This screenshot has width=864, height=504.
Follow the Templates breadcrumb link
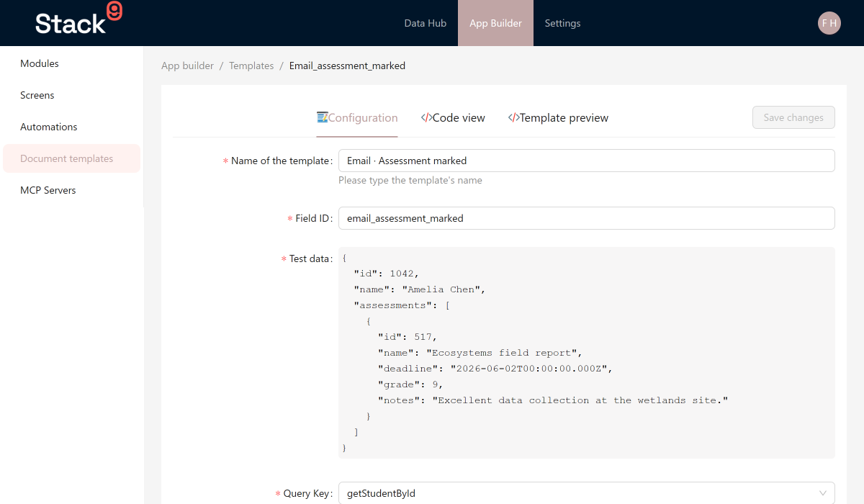pyautogui.click(x=251, y=66)
